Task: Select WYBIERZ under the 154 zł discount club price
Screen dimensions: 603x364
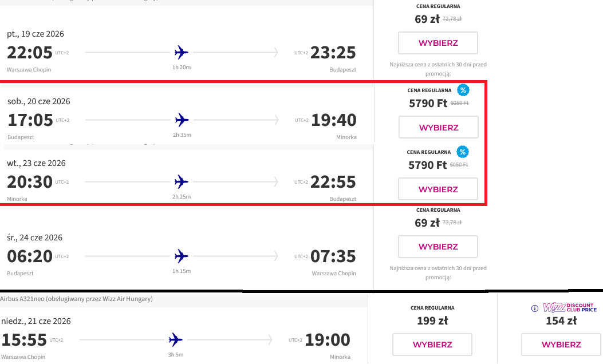Action: 561,345
